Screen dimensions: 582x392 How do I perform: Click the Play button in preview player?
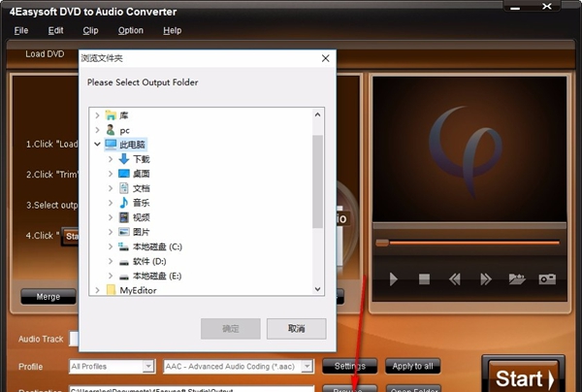(394, 279)
